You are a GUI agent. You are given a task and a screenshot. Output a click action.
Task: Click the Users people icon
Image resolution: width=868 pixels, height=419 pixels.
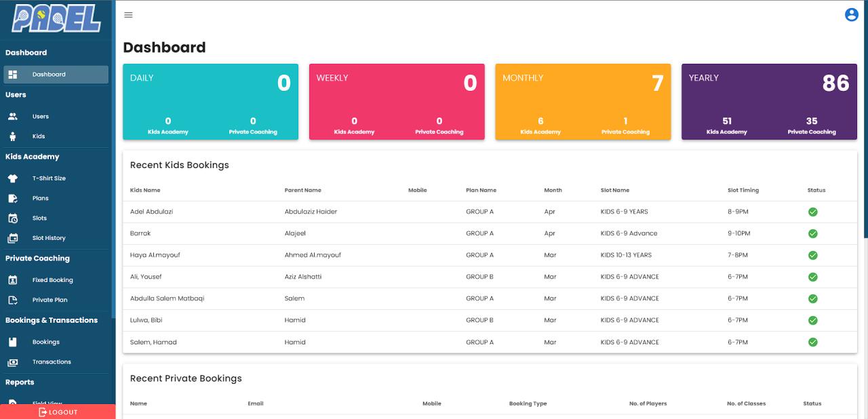pyautogui.click(x=13, y=117)
